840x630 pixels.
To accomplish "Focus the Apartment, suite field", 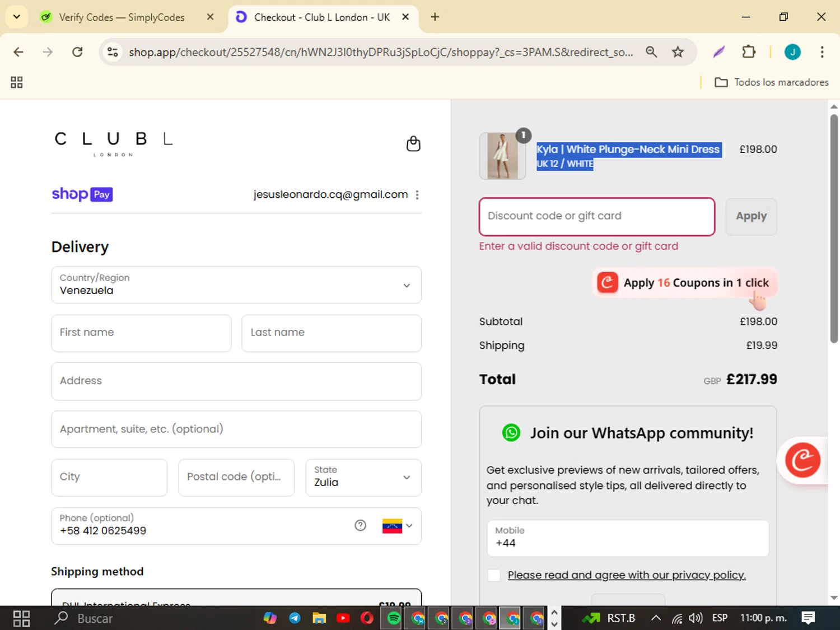I will click(x=236, y=430).
